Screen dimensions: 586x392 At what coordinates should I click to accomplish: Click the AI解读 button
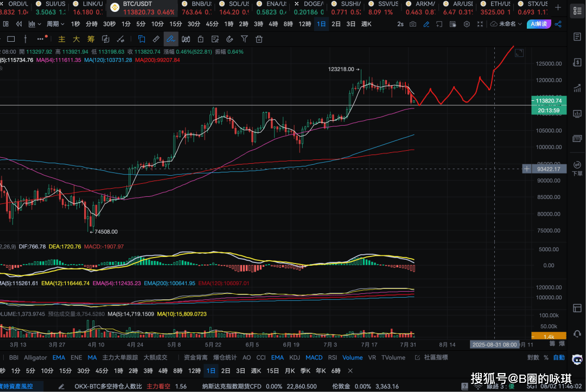[538, 24]
